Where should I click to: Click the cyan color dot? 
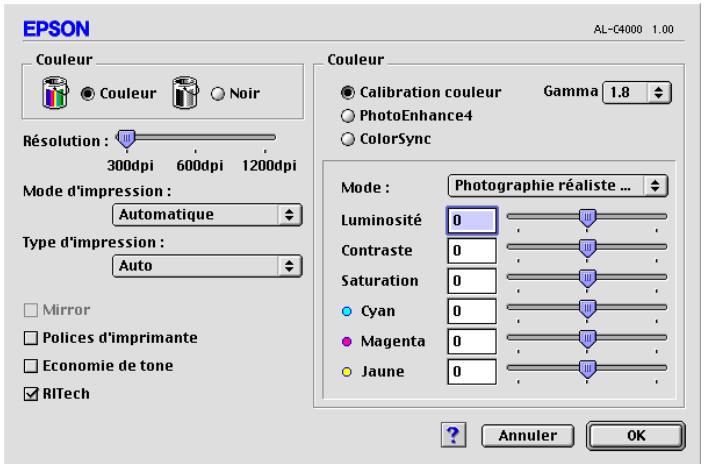[x=347, y=311]
